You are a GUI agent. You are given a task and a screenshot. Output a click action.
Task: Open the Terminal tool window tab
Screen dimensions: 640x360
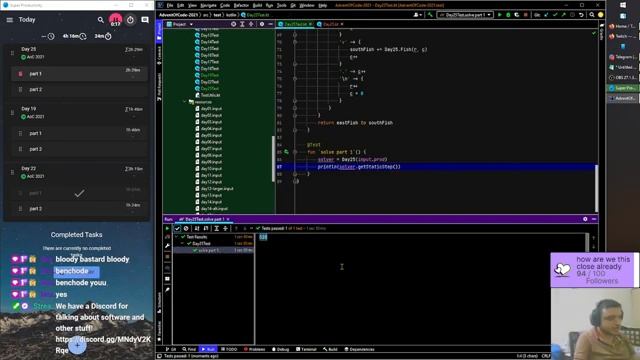point(307,349)
